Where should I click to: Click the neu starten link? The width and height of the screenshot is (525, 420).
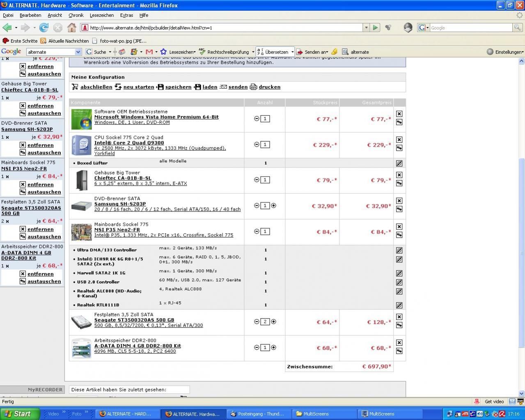(139, 87)
